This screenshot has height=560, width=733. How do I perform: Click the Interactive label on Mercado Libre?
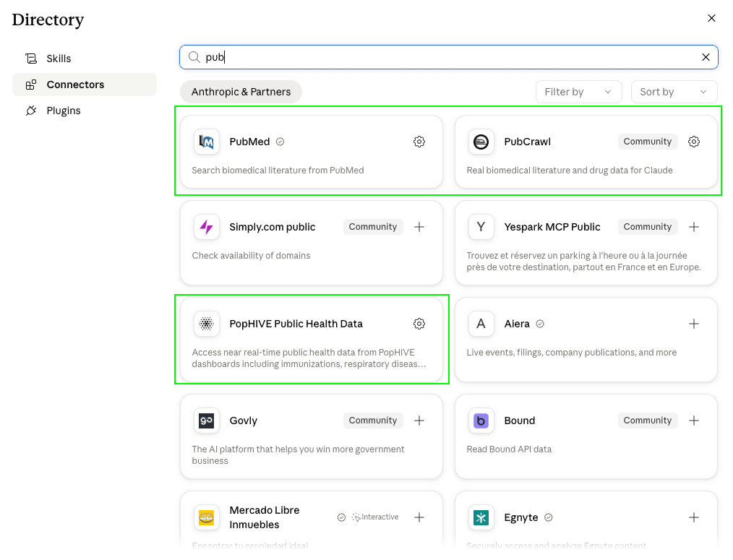375,517
